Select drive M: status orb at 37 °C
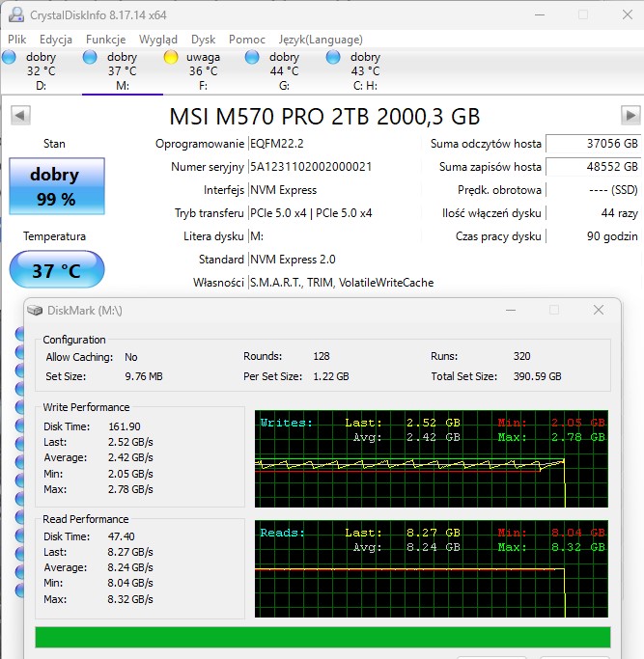Screen dimensions: 644x659 point(91,58)
